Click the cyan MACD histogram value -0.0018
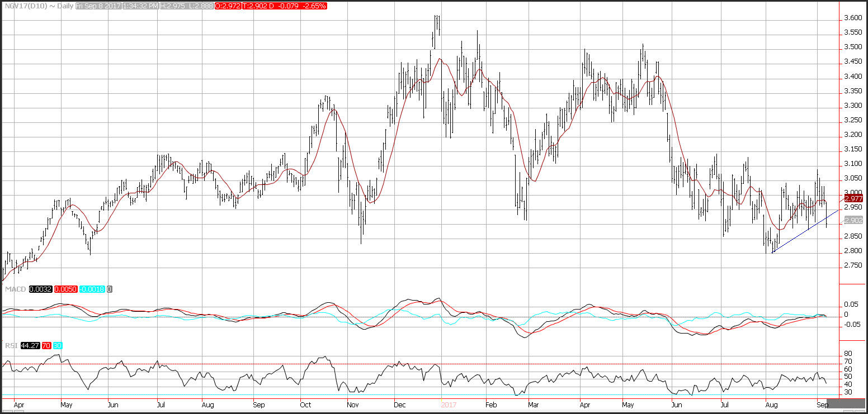Image resolution: width=868 pixels, height=414 pixels. (91, 289)
